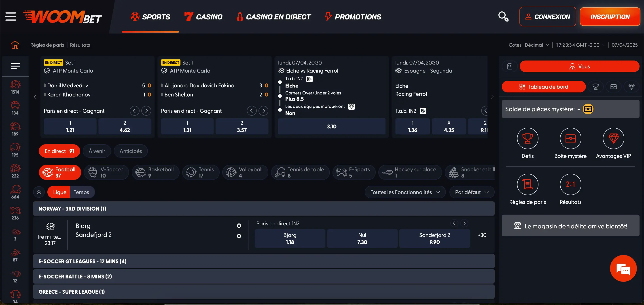Expand E-Soccer GT Leagues - 12 mins
The width and height of the screenshot is (644, 305).
[x=264, y=261]
